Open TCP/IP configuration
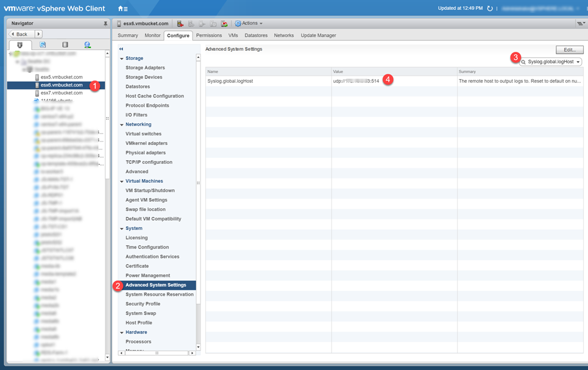This screenshot has width=588, height=370. point(149,162)
